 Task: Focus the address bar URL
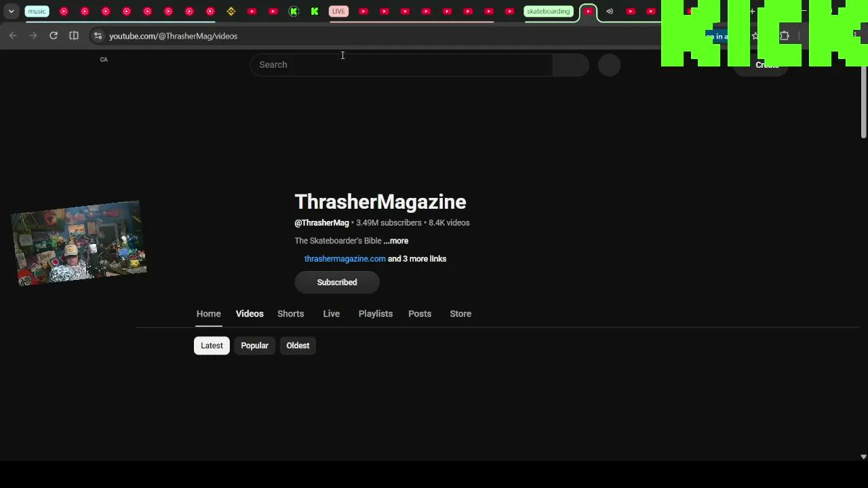(x=174, y=36)
